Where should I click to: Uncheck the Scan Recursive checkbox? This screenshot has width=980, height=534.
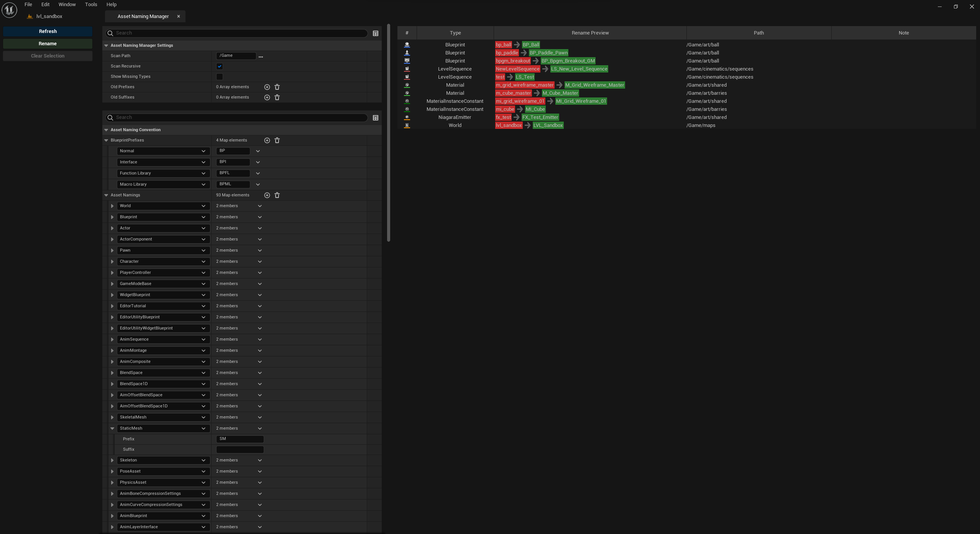tap(220, 66)
